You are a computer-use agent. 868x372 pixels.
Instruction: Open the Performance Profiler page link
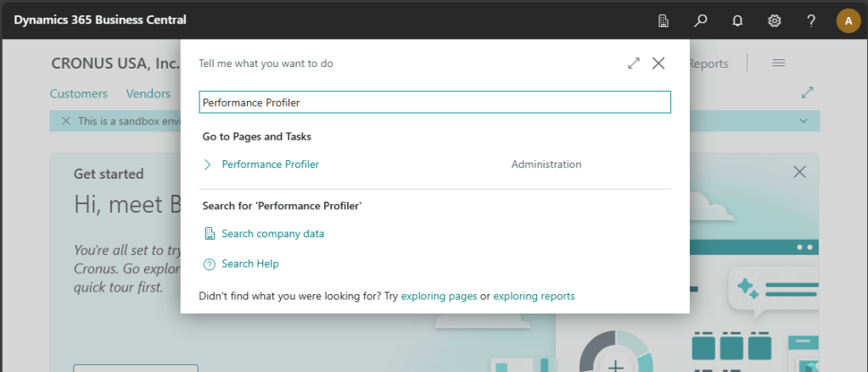coord(270,164)
